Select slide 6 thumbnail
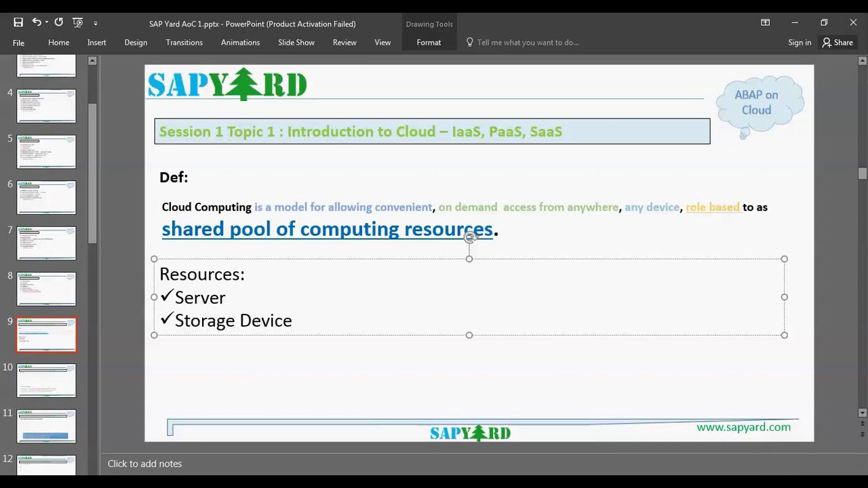 (x=46, y=197)
